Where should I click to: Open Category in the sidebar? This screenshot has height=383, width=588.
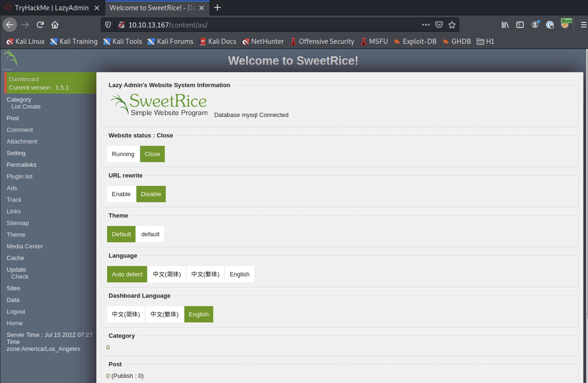point(19,99)
